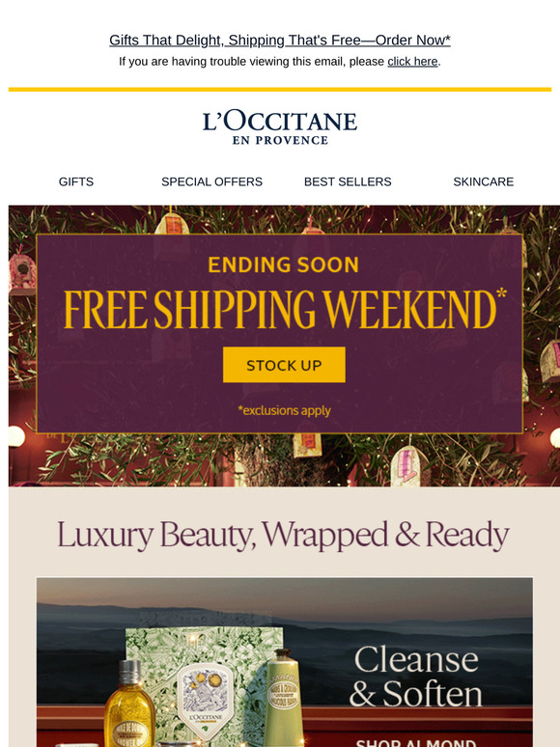Click the 'Luxury Beauty, Wrapped & Ready' heading
Viewport: 560px width, 747px height.
click(x=283, y=535)
